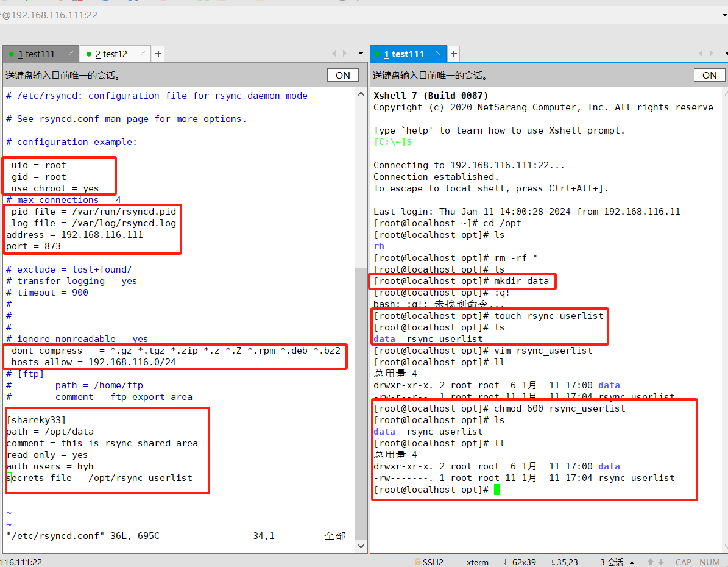
Task: Click the 'rm -rf *' command line
Action: [456, 258]
